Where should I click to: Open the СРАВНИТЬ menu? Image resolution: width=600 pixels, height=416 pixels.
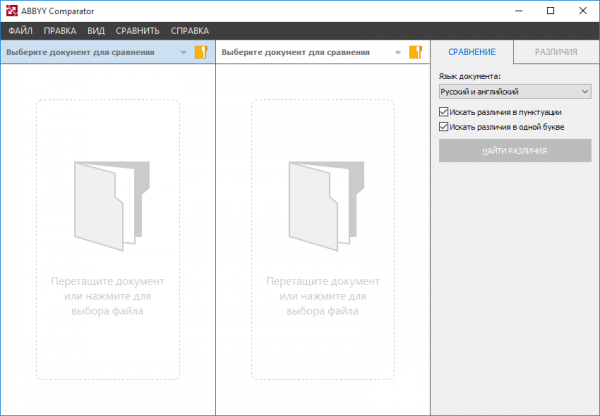click(x=137, y=31)
